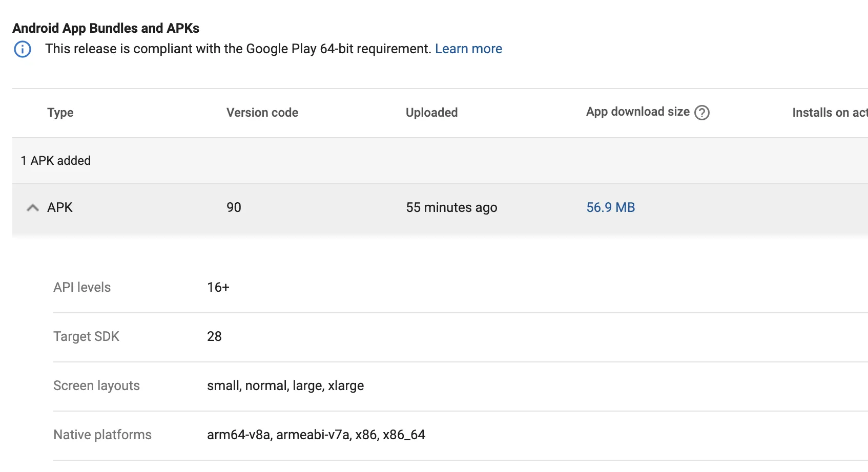Collapse the APK row details
This screenshot has width=868, height=472.
tap(33, 207)
